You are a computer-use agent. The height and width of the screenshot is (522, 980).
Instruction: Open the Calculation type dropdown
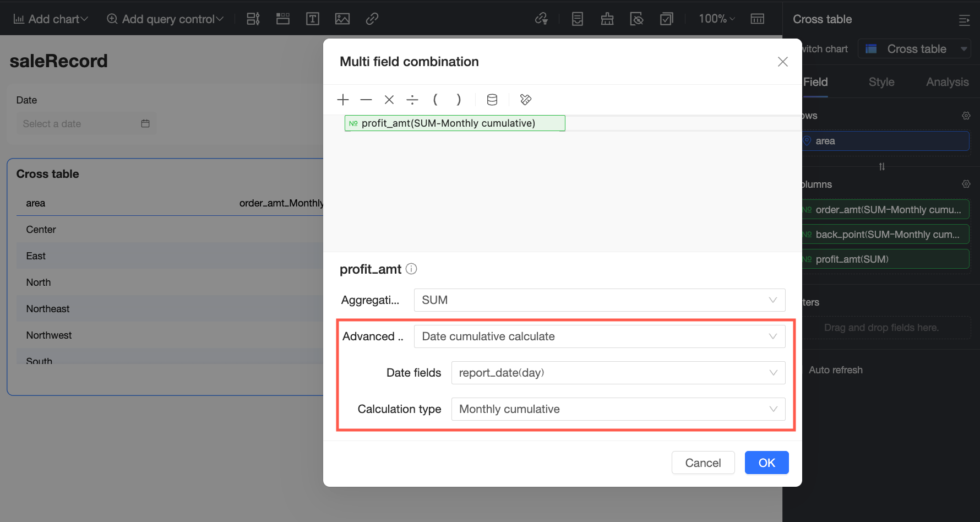[618, 409]
